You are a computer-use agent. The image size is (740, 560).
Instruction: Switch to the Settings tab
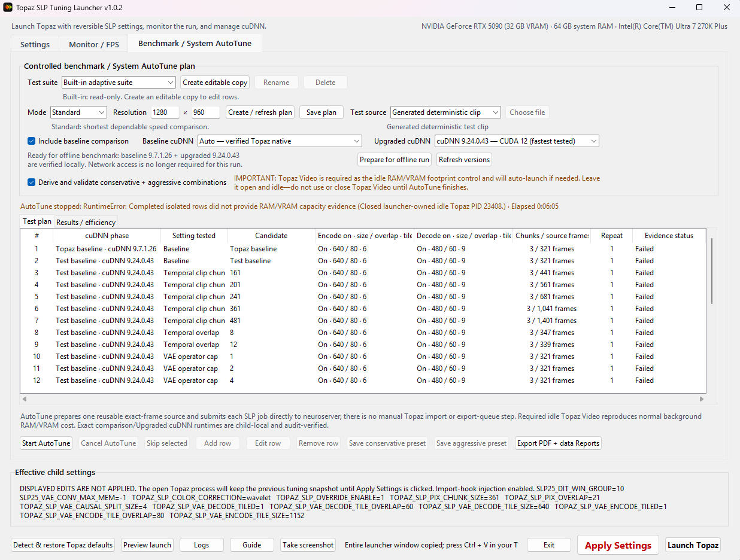point(35,44)
